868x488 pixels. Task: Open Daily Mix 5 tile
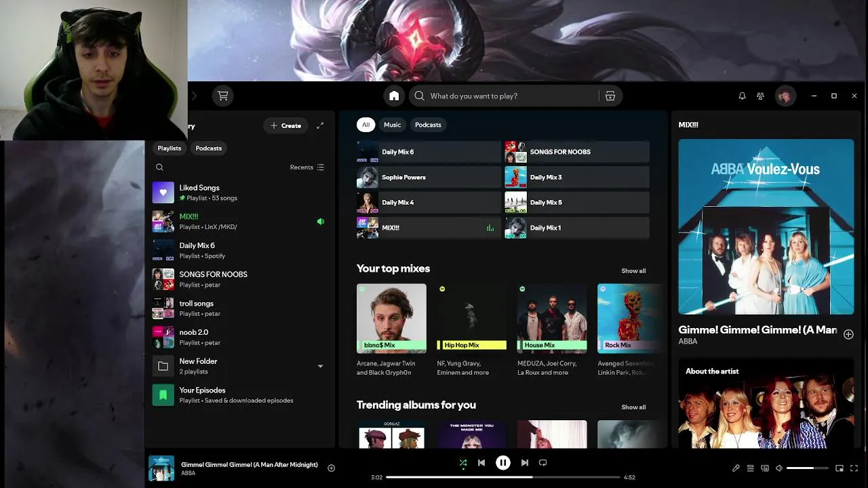pos(577,203)
